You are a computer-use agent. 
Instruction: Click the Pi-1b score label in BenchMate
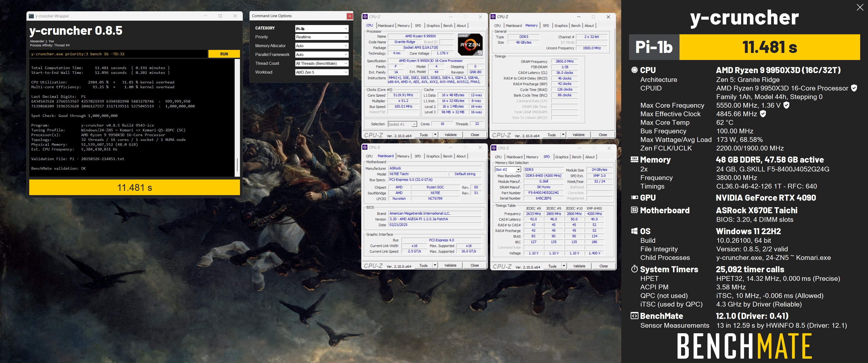pos(654,47)
